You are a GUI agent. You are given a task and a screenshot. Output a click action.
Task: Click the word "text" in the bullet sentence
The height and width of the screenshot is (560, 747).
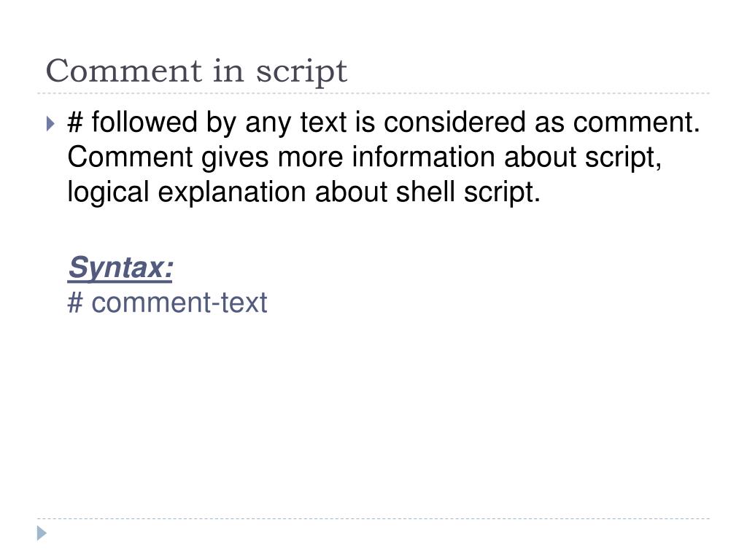(323, 122)
